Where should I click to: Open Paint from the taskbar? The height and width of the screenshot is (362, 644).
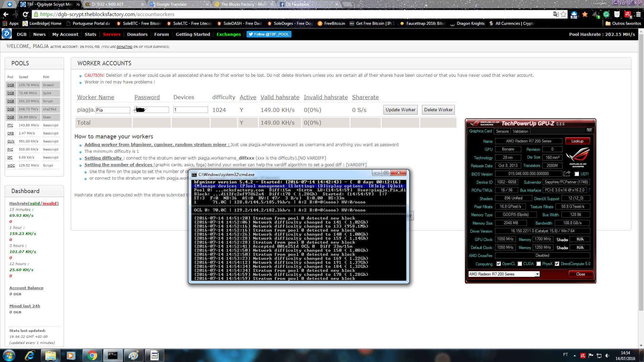click(x=133, y=355)
